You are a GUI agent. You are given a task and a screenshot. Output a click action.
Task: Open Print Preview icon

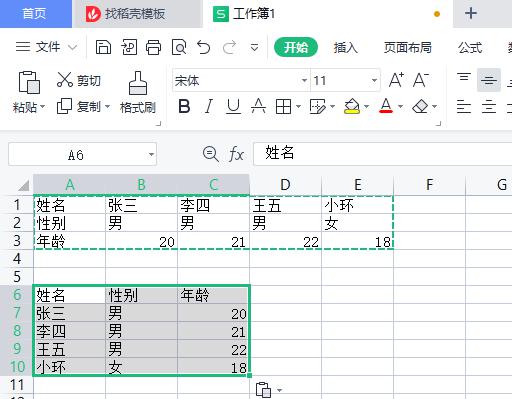(179, 47)
